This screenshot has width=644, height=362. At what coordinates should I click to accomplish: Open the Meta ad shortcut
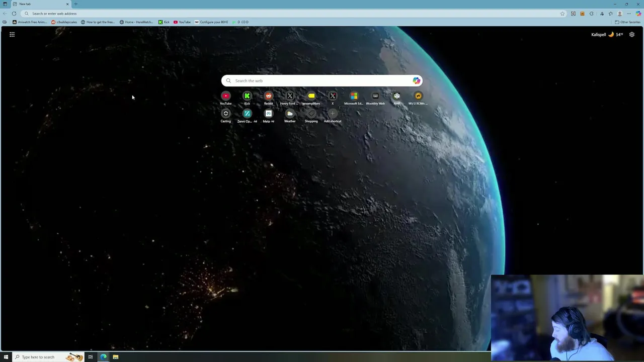pos(268,116)
